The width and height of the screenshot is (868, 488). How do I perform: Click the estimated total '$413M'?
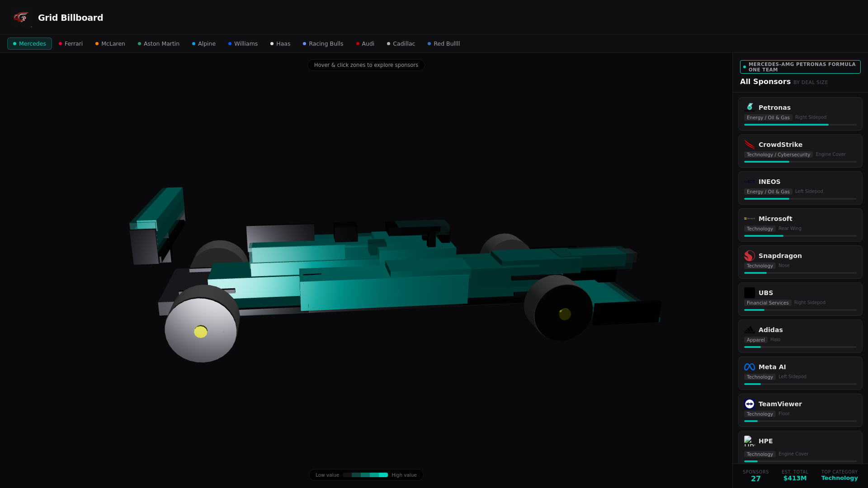tap(795, 478)
